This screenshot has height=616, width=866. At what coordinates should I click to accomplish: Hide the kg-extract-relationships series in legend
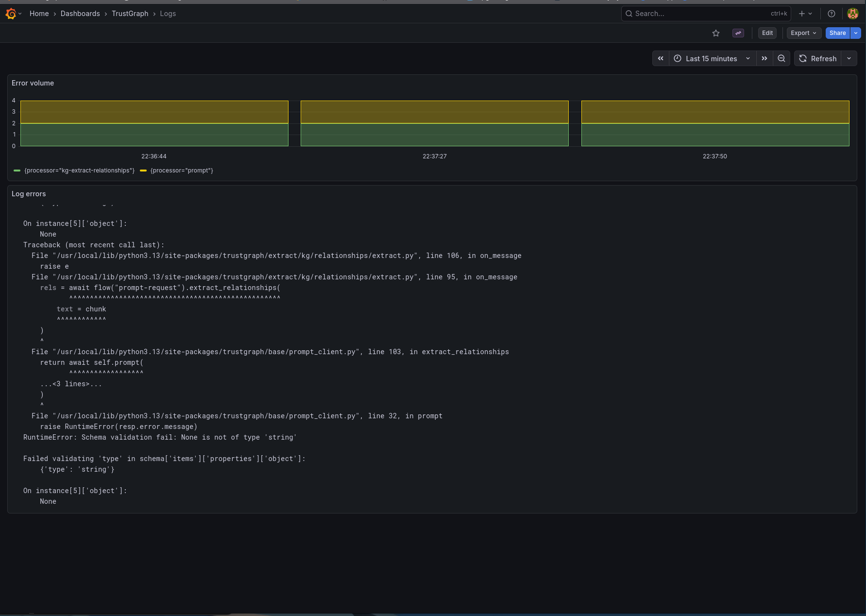click(79, 171)
